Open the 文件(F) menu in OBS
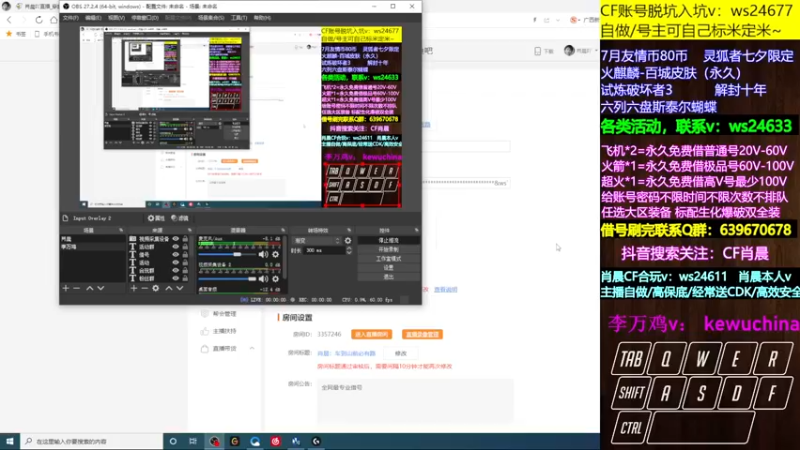The image size is (800, 450). 70,18
